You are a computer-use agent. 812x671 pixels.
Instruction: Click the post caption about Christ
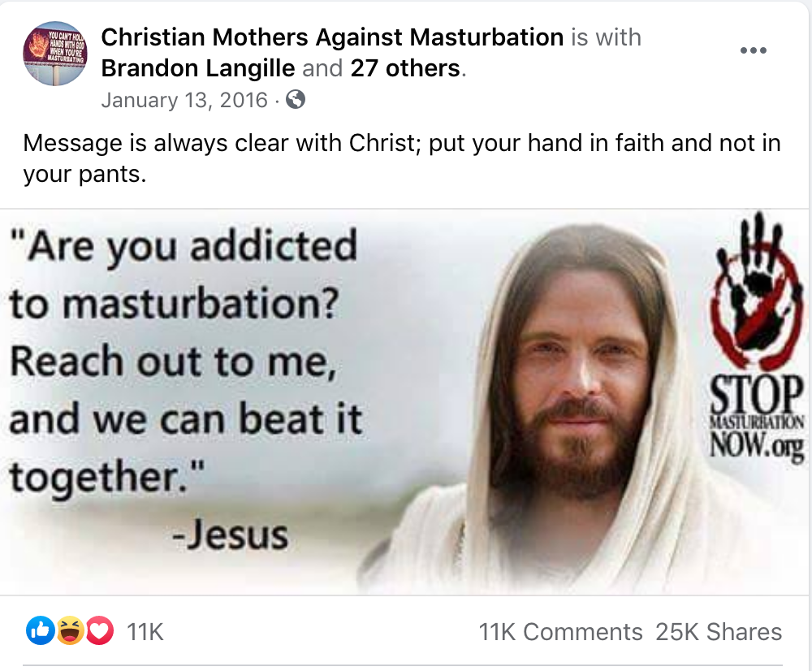coord(401,158)
